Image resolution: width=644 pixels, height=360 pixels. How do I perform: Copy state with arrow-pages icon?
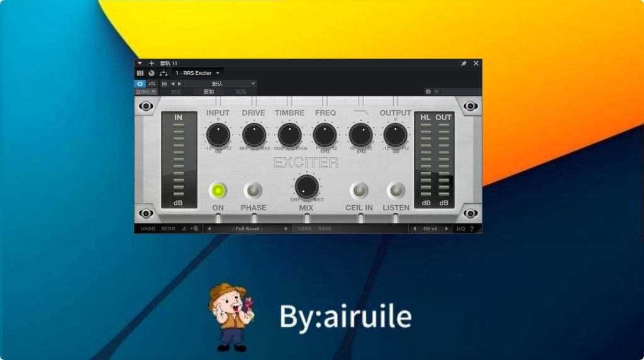point(194,229)
